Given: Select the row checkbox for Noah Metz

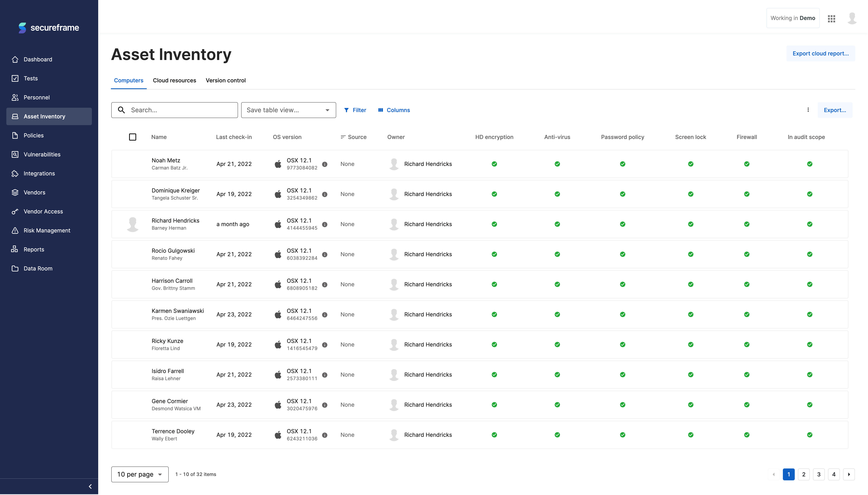Looking at the screenshot, I should pyautogui.click(x=132, y=164).
